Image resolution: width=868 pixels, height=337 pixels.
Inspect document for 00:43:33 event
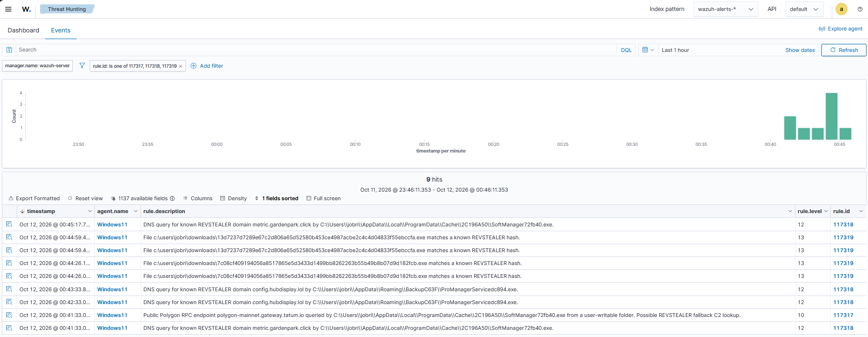9,289
